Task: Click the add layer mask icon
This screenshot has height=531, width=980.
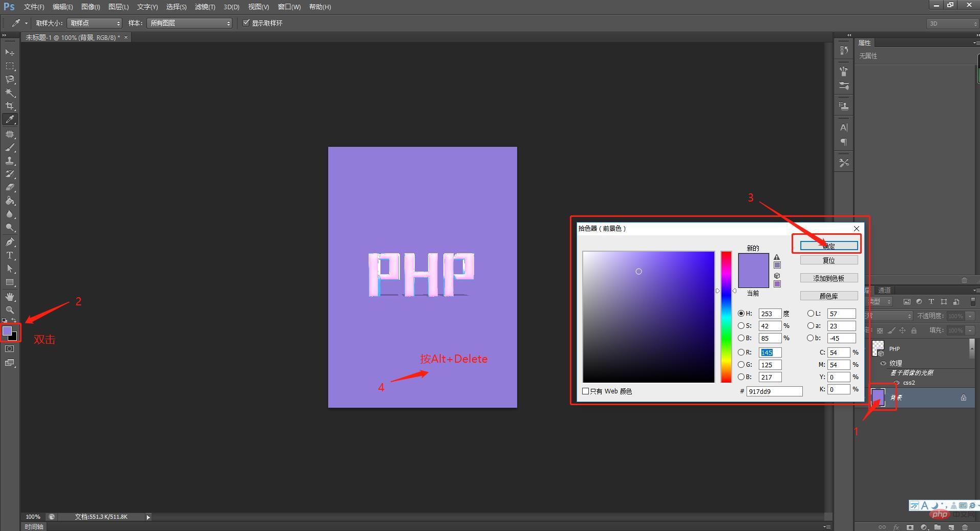Action: (x=910, y=527)
